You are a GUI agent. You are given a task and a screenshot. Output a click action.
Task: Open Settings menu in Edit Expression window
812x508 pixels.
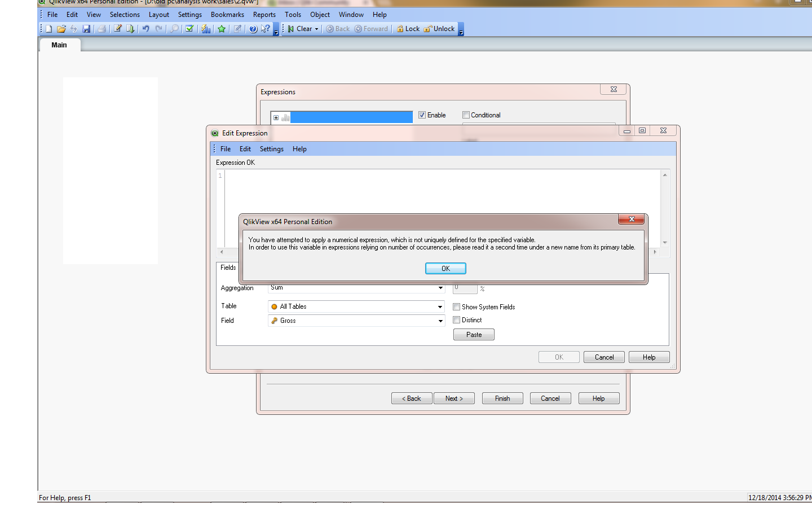272,149
